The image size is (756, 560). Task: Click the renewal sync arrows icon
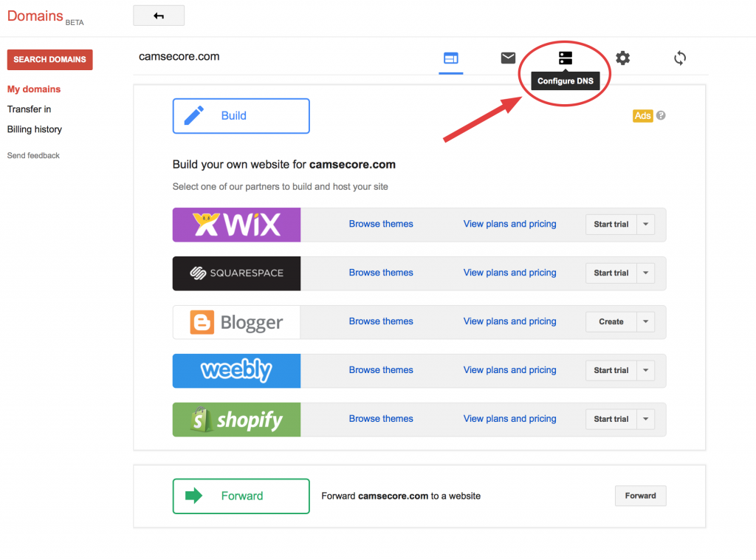coord(680,58)
